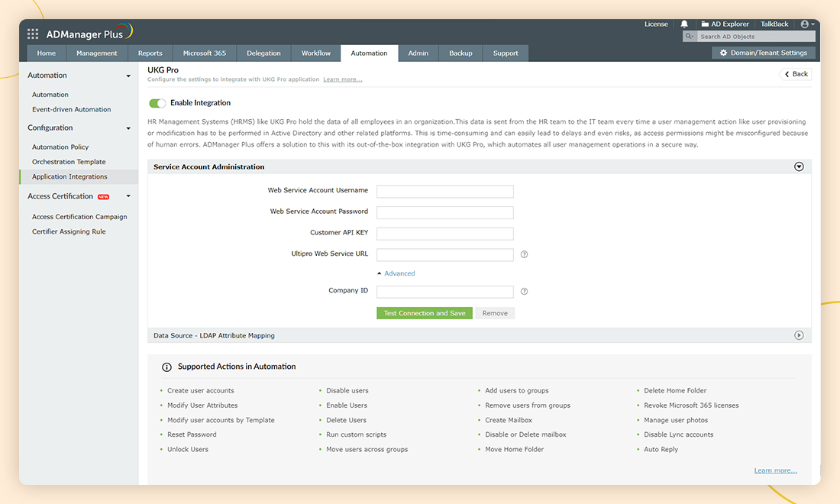The image size is (840, 504).
Task: Collapse the Advanced settings link
Action: click(x=396, y=273)
